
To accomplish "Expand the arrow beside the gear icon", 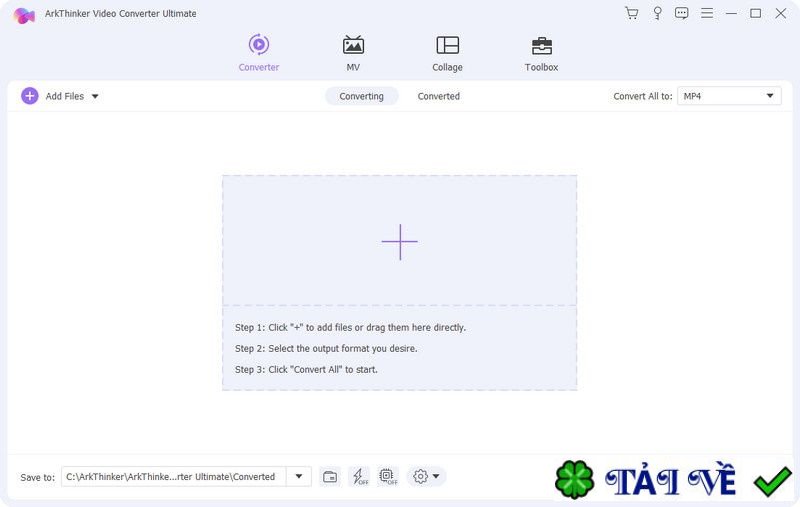I will (436, 477).
